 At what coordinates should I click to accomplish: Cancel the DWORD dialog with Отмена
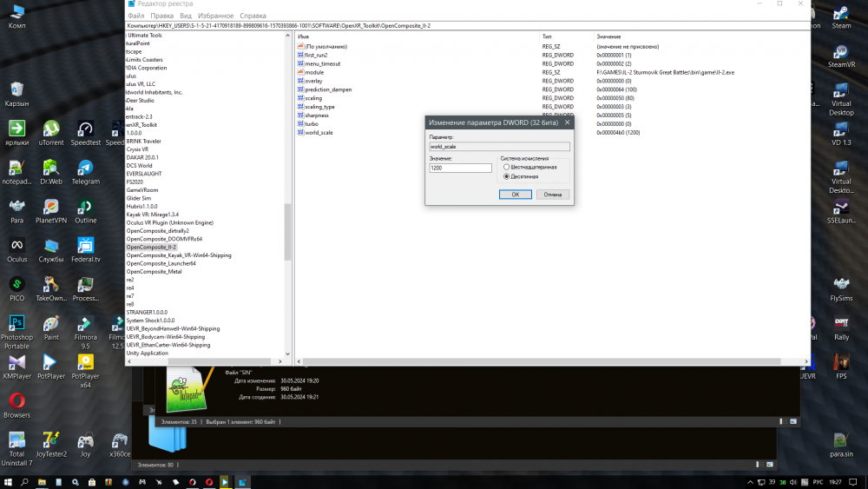[x=552, y=195]
